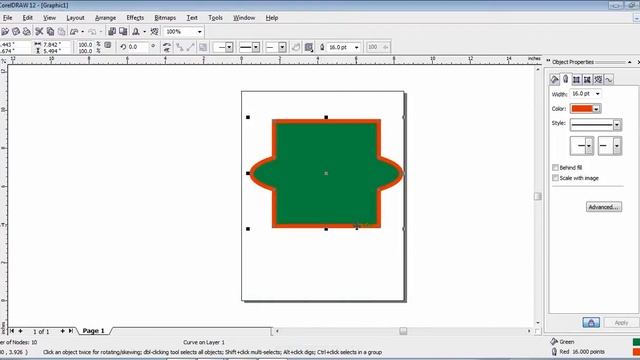The width and height of the screenshot is (640, 360).
Task: Click the Copy toolbar icon
Action: click(50, 31)
